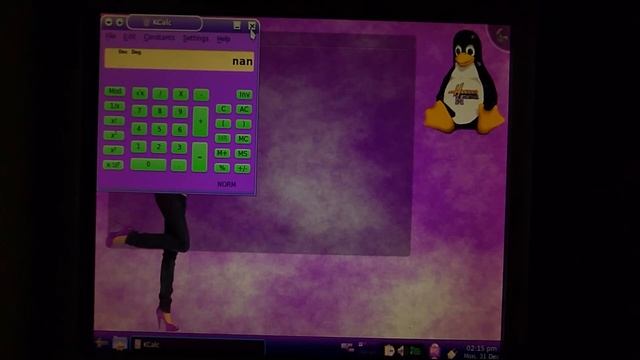Open the desktop toolbox icon in the corner
The width and height of the screenshot is (640, 360).
click(x=500, y=36)
